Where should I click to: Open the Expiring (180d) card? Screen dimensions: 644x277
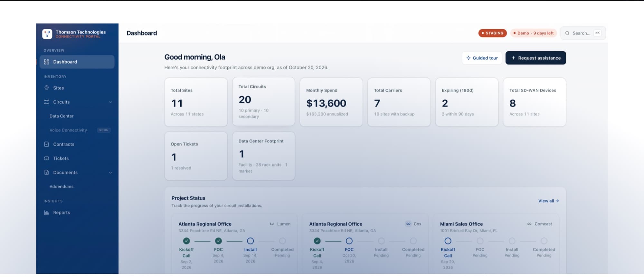tap(467, 102)
